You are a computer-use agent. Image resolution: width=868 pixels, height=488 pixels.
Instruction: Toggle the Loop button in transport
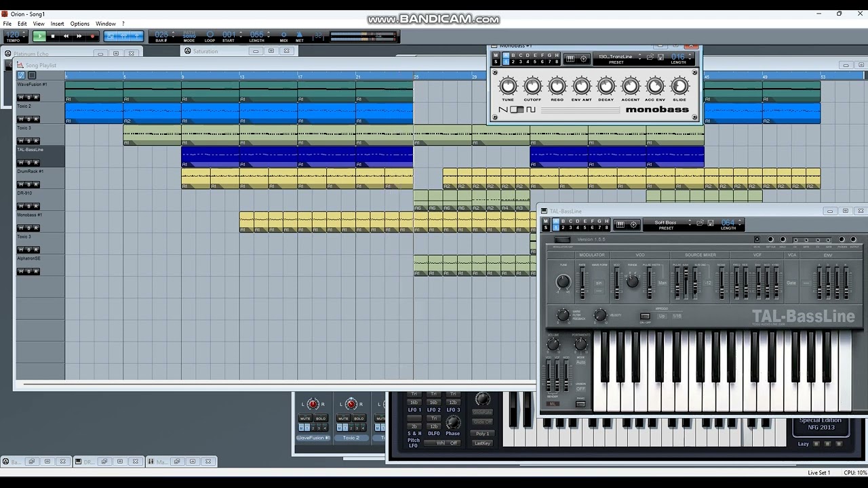tap(210, 36)
